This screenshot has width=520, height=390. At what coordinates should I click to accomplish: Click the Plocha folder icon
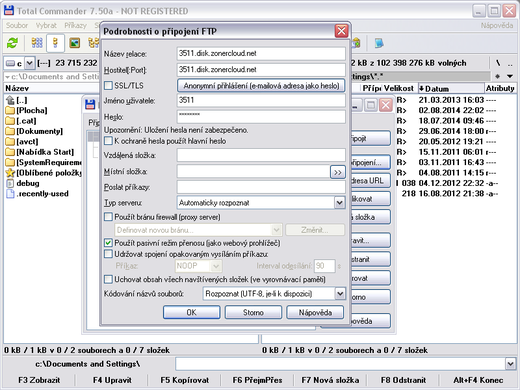pos(10,110)
